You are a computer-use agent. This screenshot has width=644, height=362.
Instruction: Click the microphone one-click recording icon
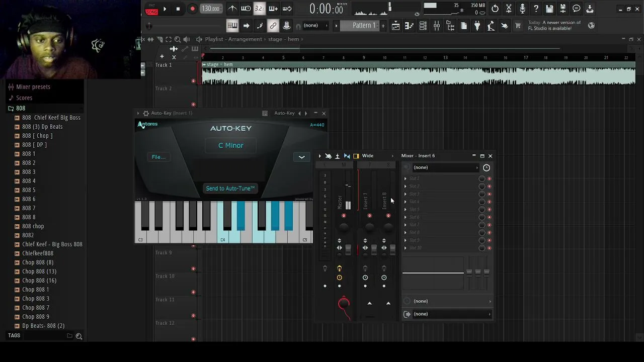point(522,9)
